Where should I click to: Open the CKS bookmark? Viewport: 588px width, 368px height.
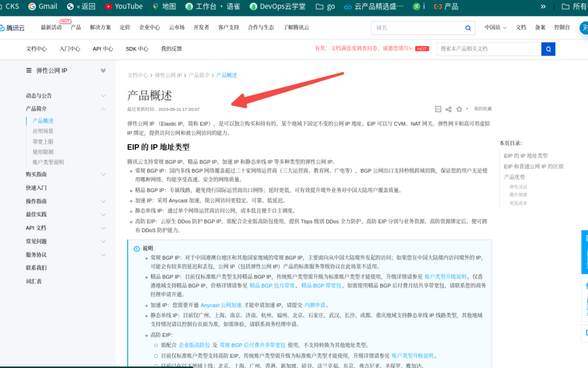pos(10,6)
